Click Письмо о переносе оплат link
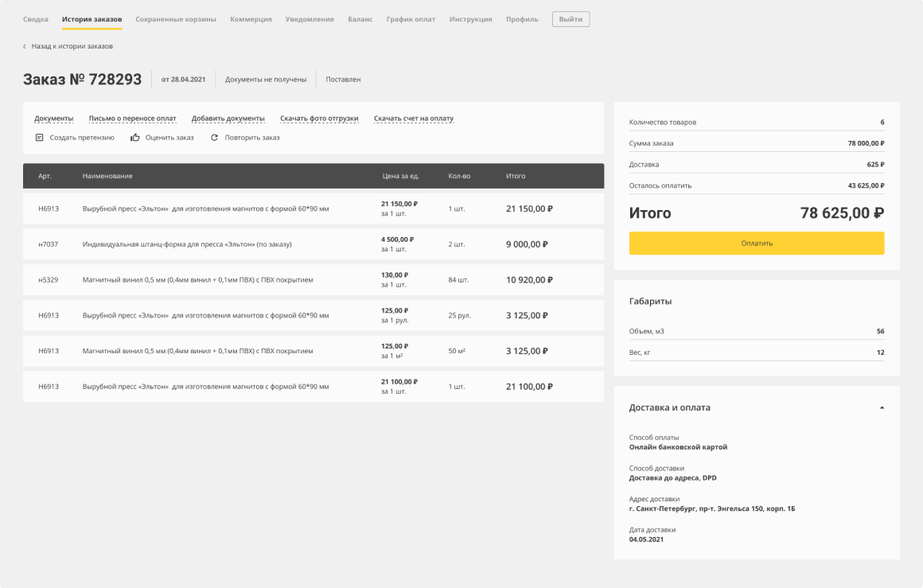The height and width of the screenshot is (588, 923). point(132,119)
